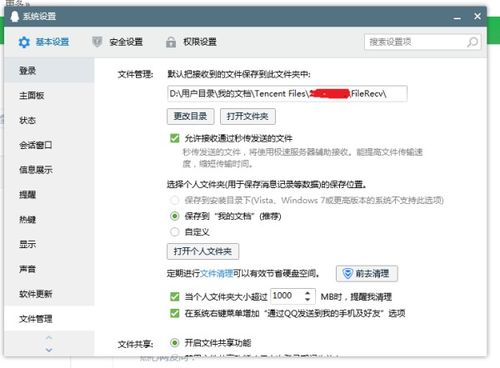500x368 pixels.
Task: Close the 系统设置 window
Action: 477,16
